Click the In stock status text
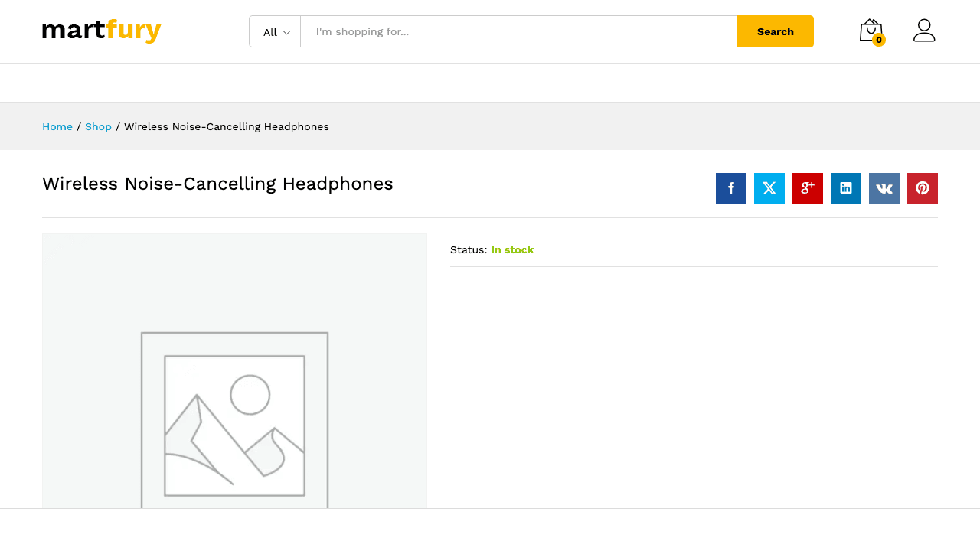The image size is (980, 551). point(512,249)
